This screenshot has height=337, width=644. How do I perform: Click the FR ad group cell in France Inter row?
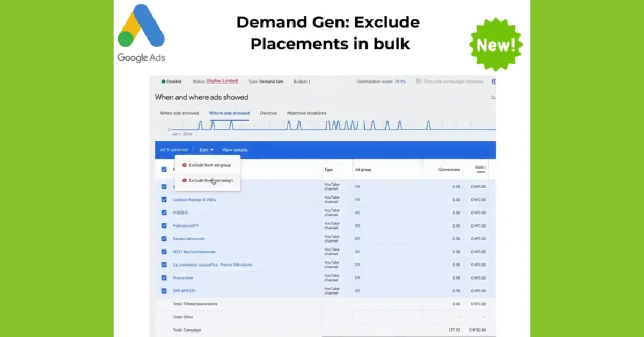357,278
